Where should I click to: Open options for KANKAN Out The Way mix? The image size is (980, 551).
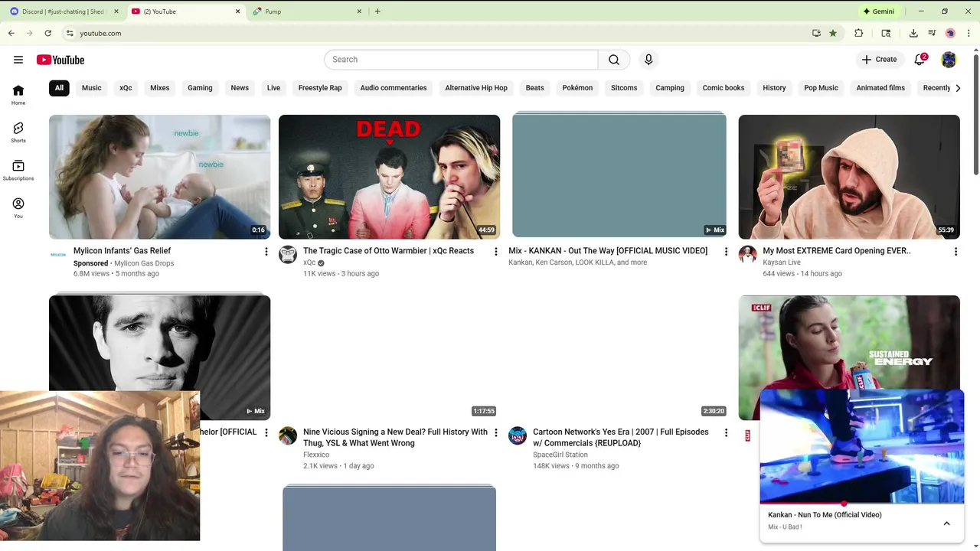click(x=726, y=252)
